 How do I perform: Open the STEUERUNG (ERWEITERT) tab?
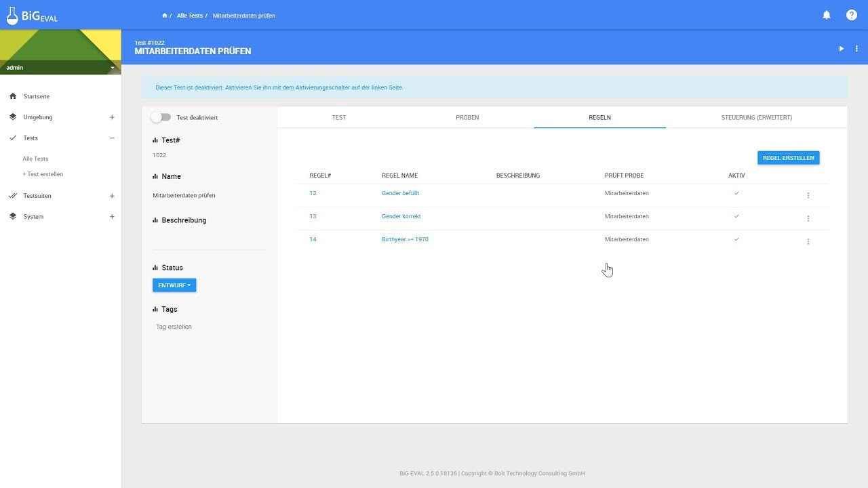pos(757,117)
